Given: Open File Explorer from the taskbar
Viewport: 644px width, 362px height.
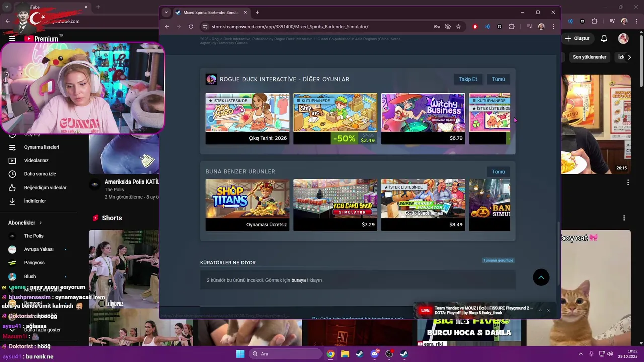Looking at the screenshot, I should [345, 354].
